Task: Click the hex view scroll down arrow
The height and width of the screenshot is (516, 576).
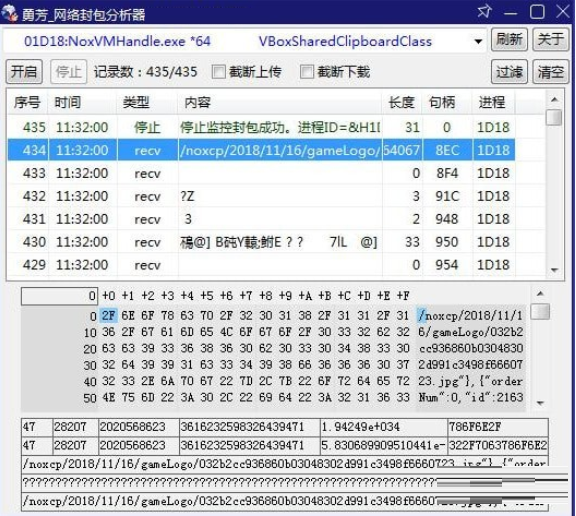Action: coord(540,403)
